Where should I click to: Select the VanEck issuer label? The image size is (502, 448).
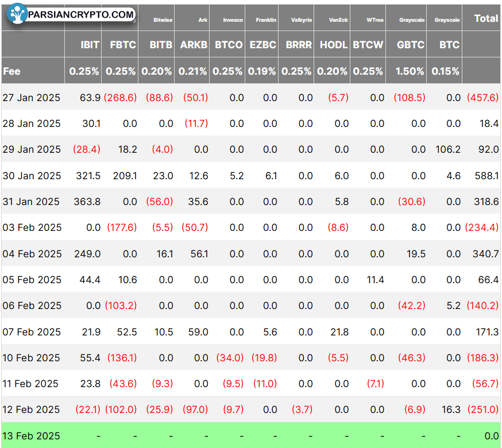[338, 20]
